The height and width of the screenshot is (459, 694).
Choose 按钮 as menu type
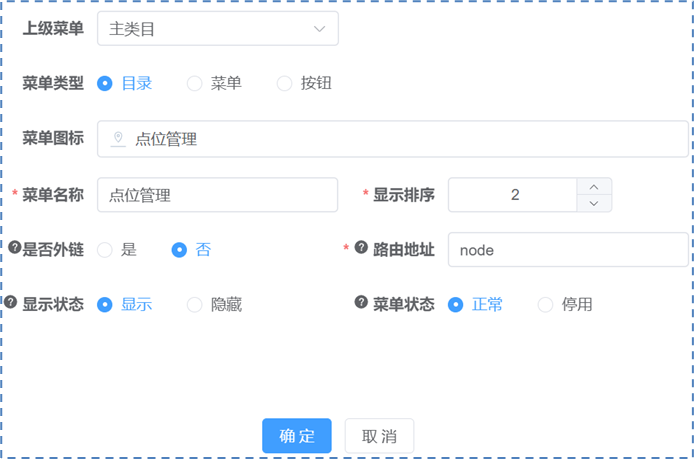[284, 84]
